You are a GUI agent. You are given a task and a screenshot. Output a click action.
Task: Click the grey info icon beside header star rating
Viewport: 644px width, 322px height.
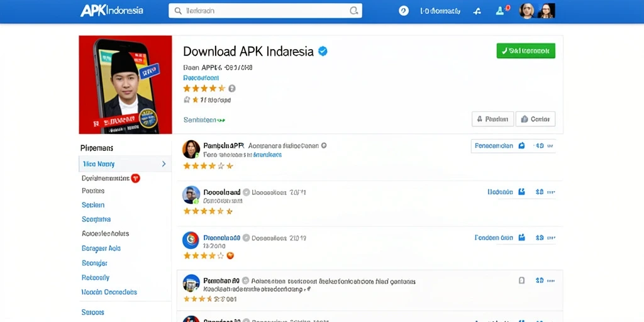[231, 88]
